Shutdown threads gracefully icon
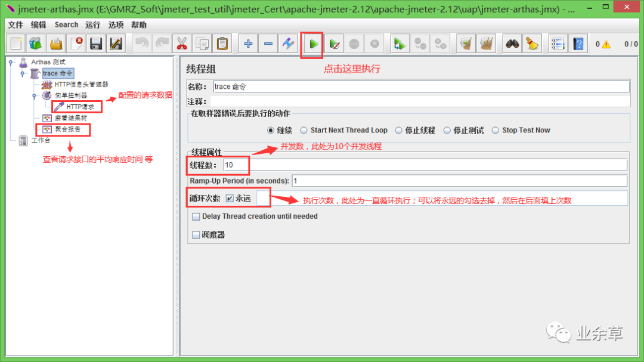The height and width of the screenshot is (362, 644). (x=374, y=44)
